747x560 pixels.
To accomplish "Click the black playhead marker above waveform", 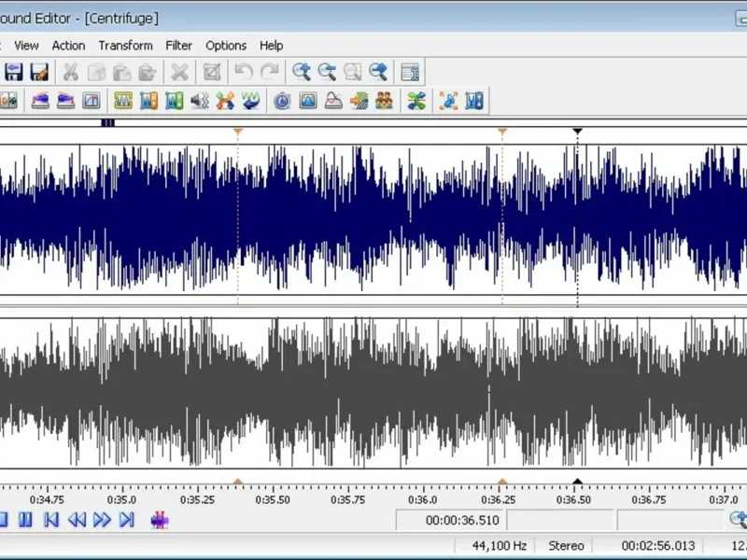I will pyautogui.click(x=577, y=132).
